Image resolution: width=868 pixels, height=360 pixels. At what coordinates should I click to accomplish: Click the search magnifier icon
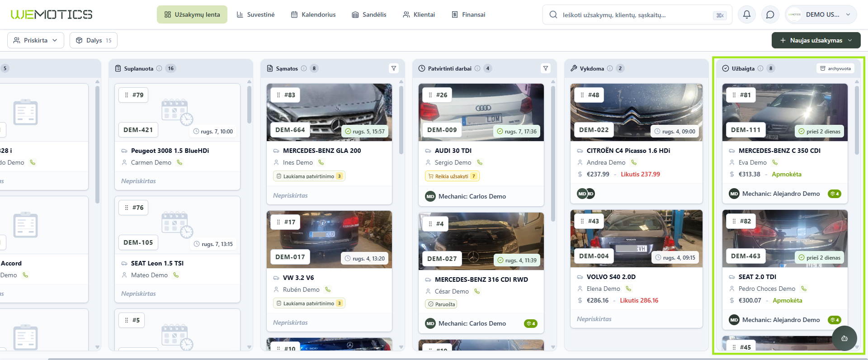pyautogui.click(x=553, y=15)
